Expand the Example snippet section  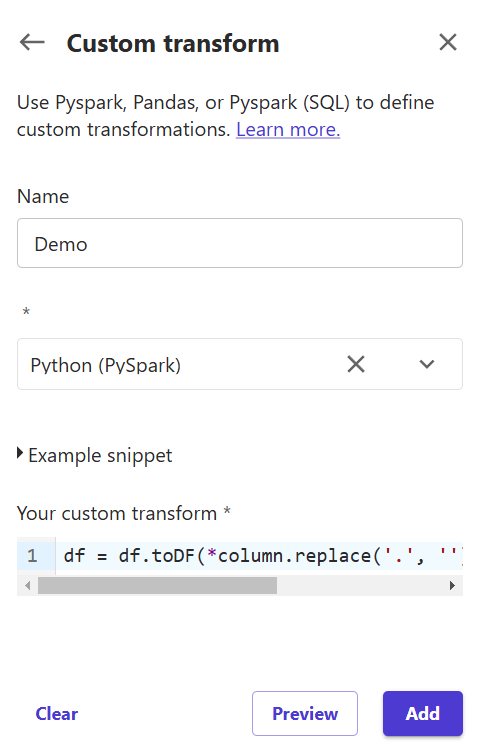(94, 455)
